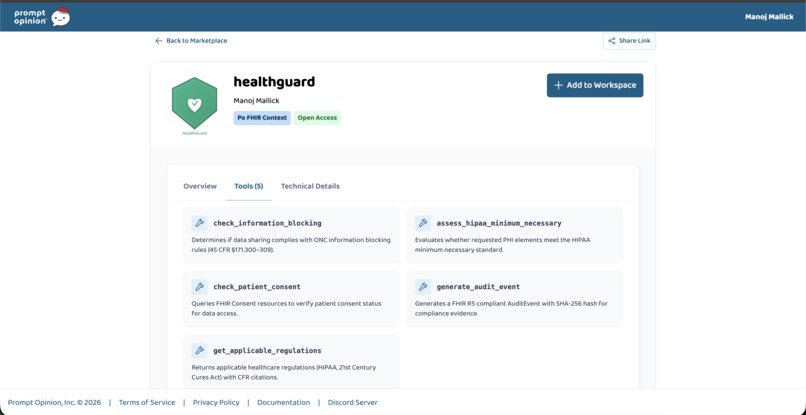Click the wrench icon beside generate_audit_event
Image resolution: width=806 pixels, height=415 pixels.
point(423,286)
